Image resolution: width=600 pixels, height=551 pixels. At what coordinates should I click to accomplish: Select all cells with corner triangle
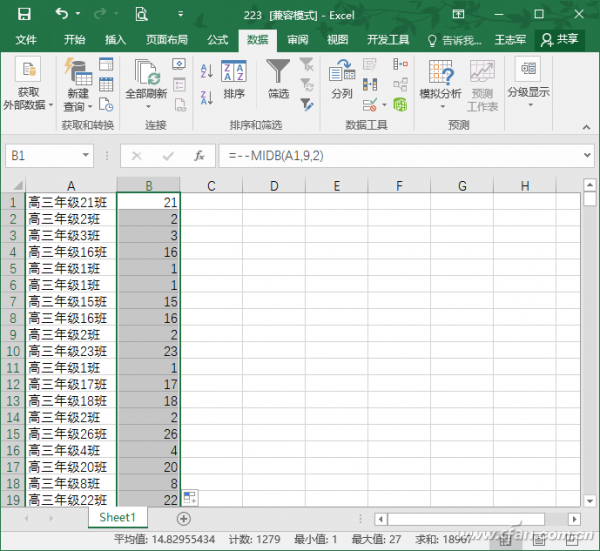tap(18, 186)
